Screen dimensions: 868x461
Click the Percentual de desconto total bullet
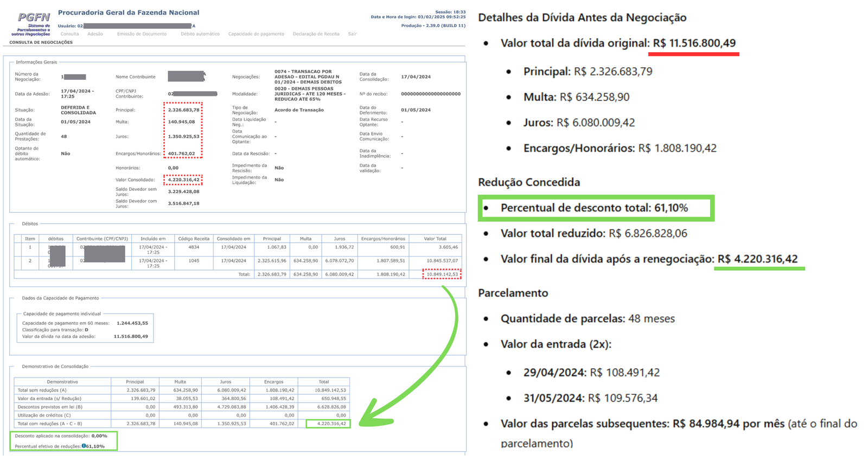click(594, 208)
